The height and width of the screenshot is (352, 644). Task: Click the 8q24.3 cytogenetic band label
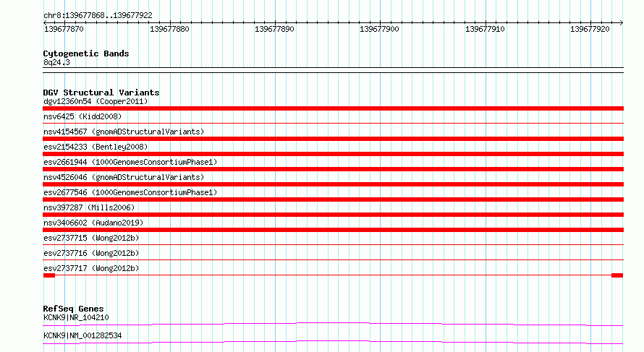(x=56, y=62)
